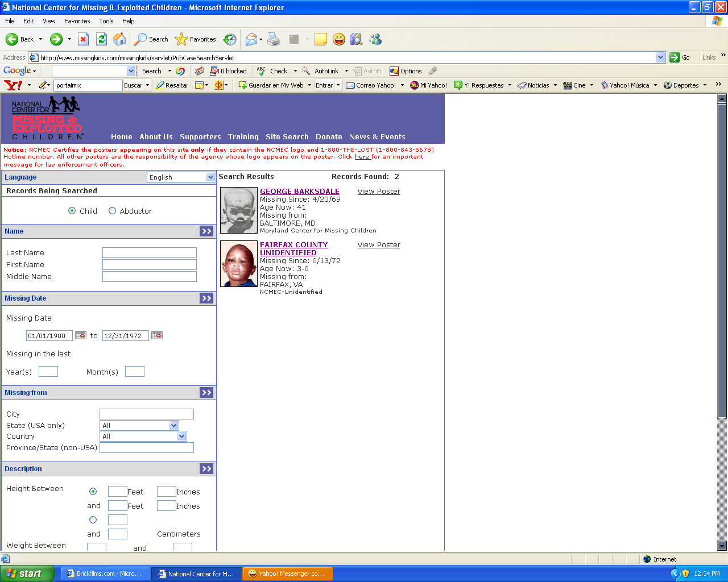Open the Language dropdown set to English
Image resolution: width=728 pixels, height=582 pixels.
tap(181, 177)
